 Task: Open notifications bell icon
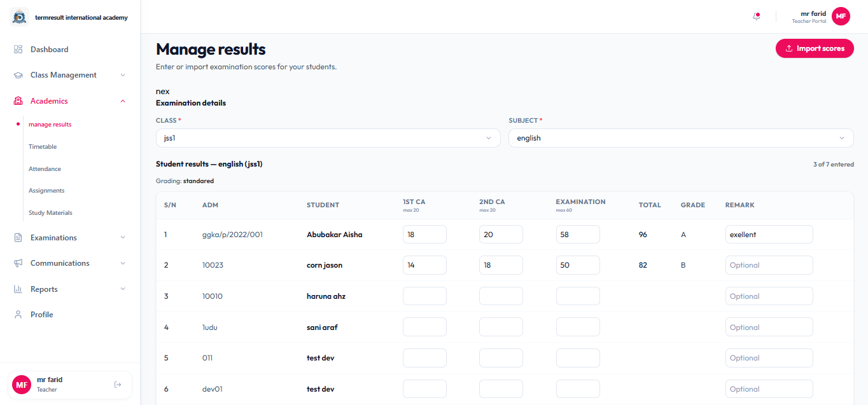(756, 17)
